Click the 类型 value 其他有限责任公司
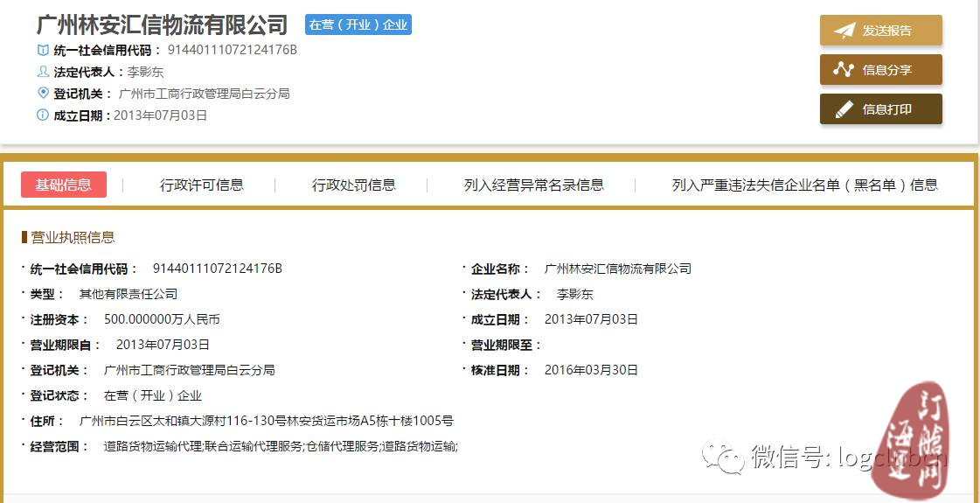 click(129, 294)
